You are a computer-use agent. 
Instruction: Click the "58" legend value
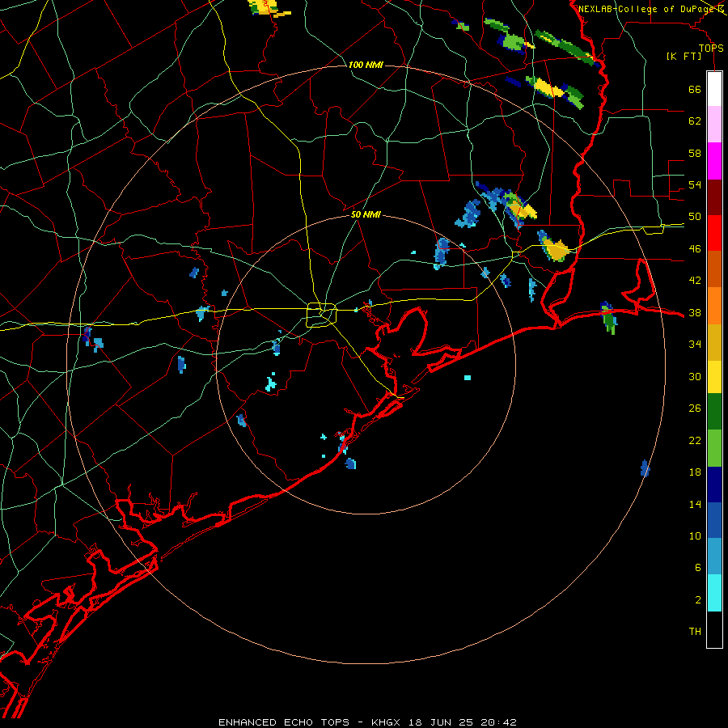tap(695, 153)
